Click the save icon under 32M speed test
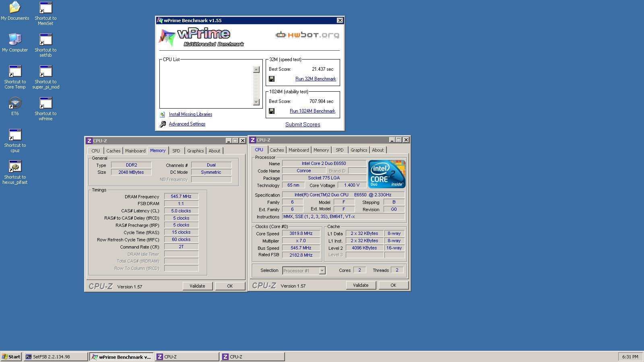The image size is (644, 362). click(x=272, y=79)
